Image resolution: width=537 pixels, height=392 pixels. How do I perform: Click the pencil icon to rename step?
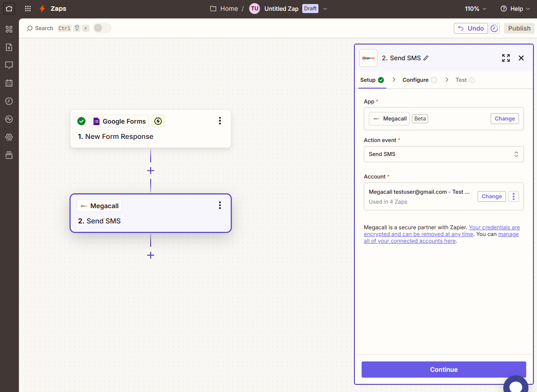click(x=426, y=58)
